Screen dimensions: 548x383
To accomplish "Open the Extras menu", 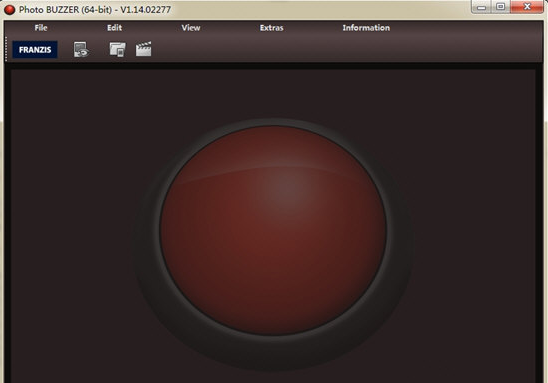I will (x=271, y=28).
